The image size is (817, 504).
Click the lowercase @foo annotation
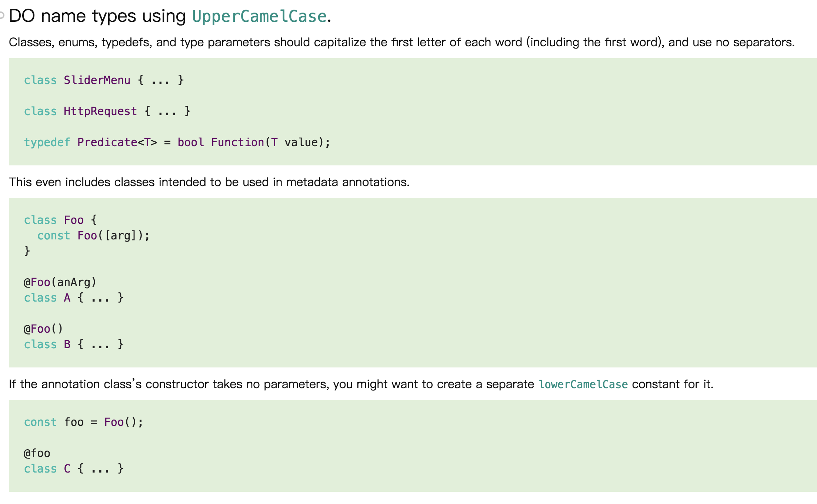pyautogui.click(x=37, y=453)
